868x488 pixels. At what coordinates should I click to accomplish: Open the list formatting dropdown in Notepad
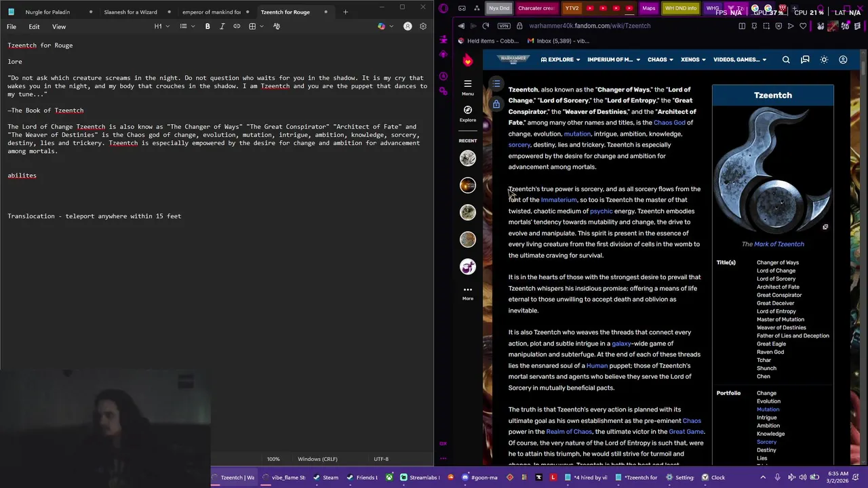point(186,26)
